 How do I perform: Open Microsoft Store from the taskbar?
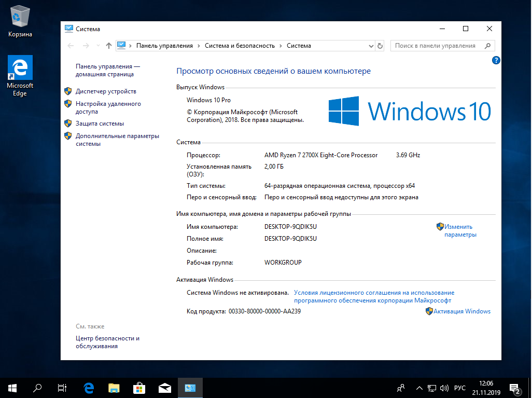coord(139,388)
